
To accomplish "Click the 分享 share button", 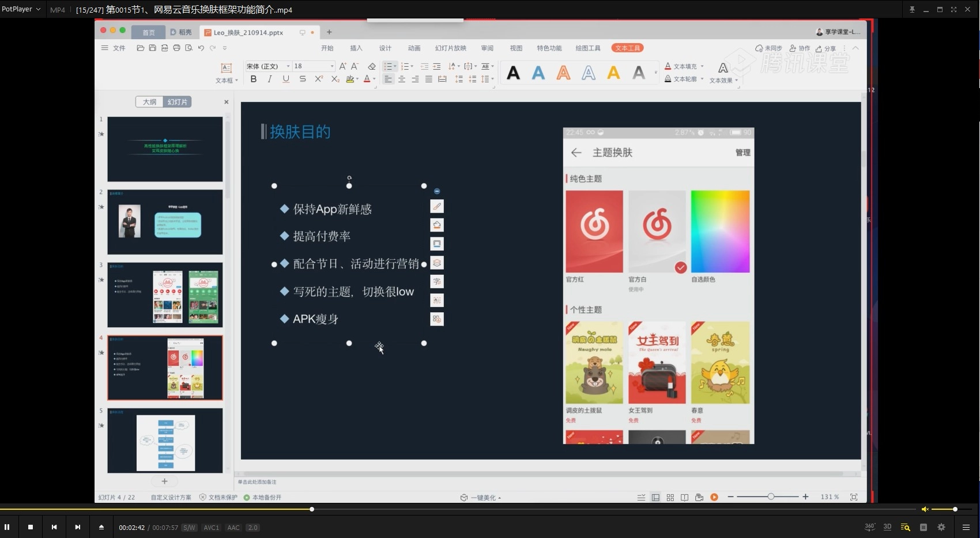I will 826,48.
